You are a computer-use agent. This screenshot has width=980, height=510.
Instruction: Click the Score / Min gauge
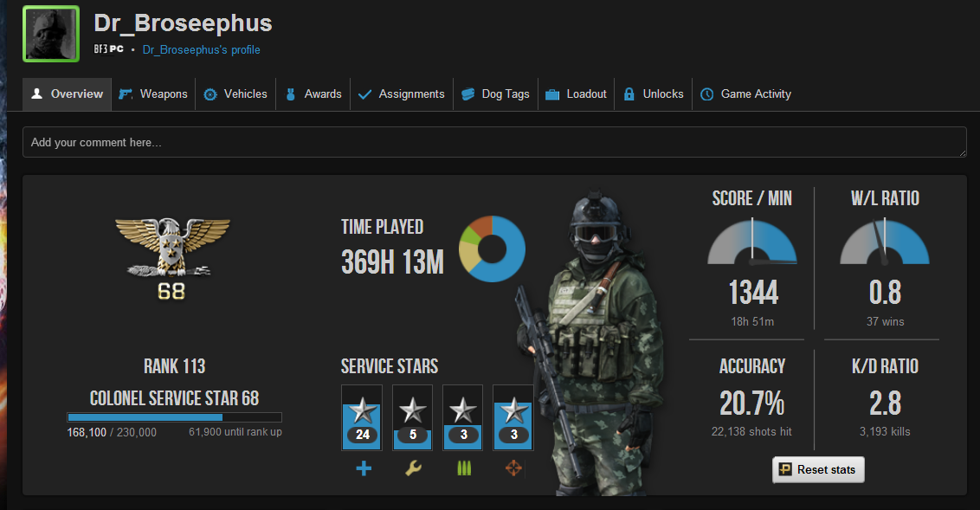click(x=752, y=242)
